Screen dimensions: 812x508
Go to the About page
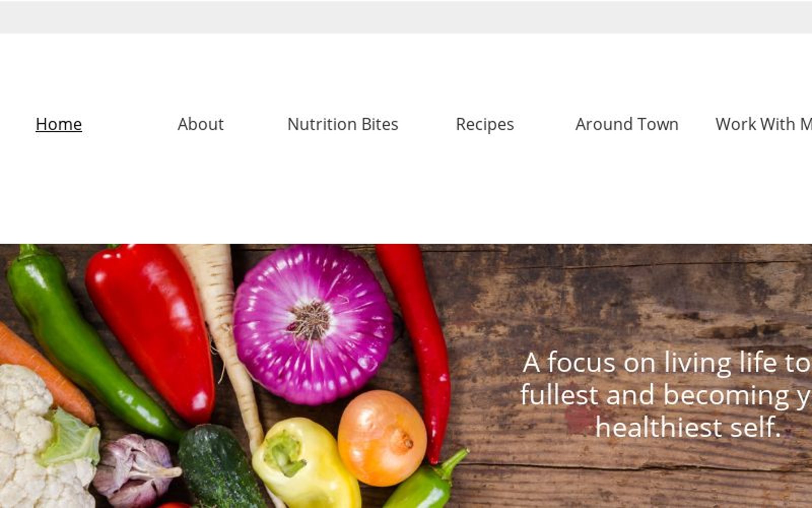[200, 124]
